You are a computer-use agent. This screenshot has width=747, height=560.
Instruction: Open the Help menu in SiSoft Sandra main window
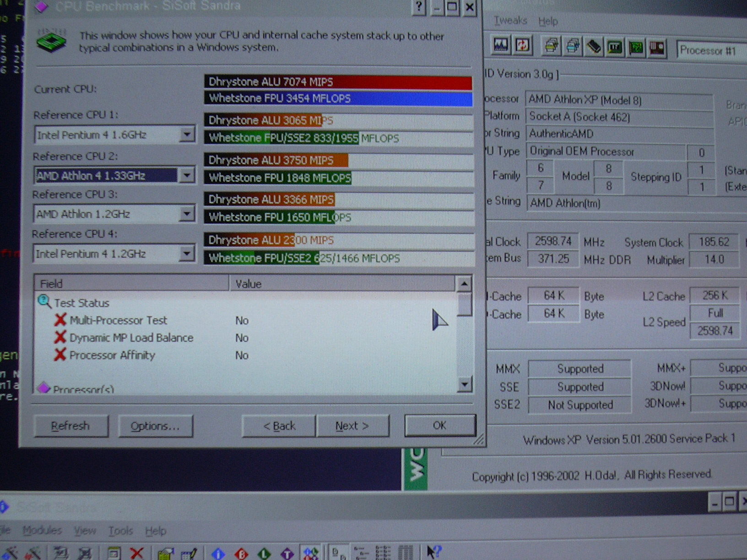click(x=156, y=531)
